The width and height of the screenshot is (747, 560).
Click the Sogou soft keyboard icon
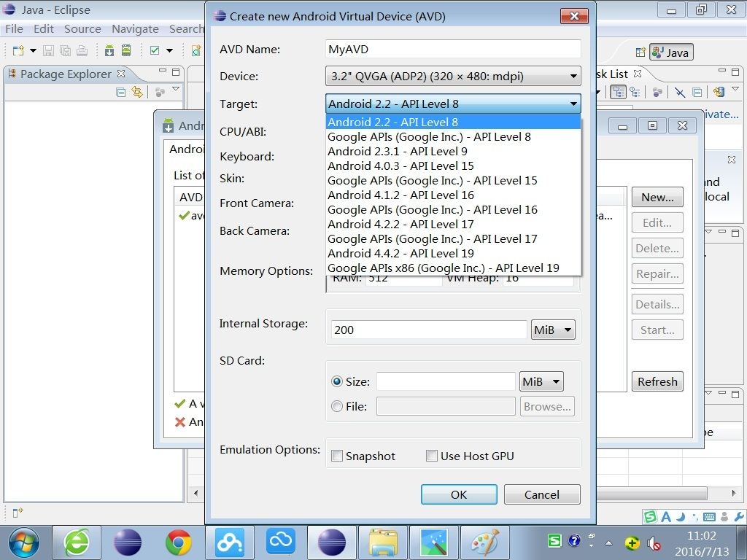point(709,517)
